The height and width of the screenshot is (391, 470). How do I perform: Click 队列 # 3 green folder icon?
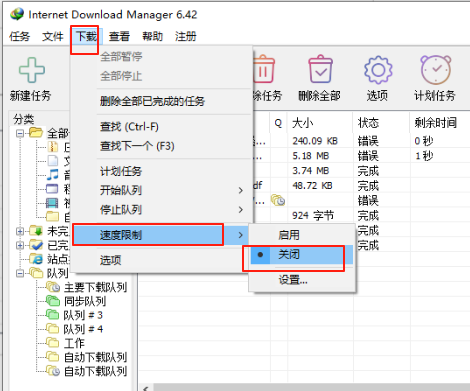(52, 314)
